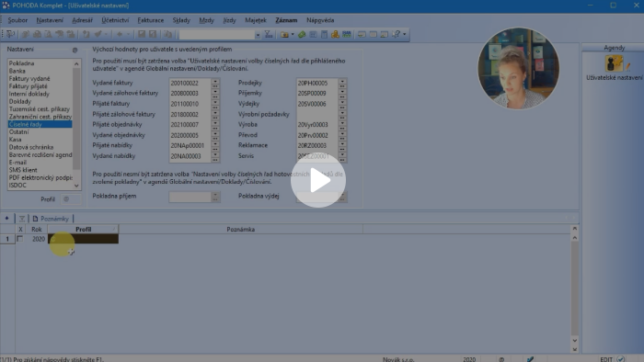Click the yellow folder toolbar icon
644x362 pixels.
[x=284, y=34]
